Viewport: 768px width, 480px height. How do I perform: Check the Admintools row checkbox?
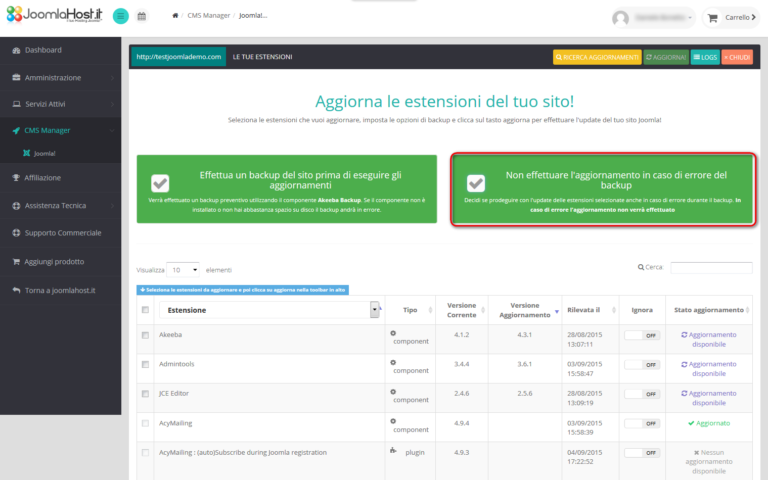point(145,363)
